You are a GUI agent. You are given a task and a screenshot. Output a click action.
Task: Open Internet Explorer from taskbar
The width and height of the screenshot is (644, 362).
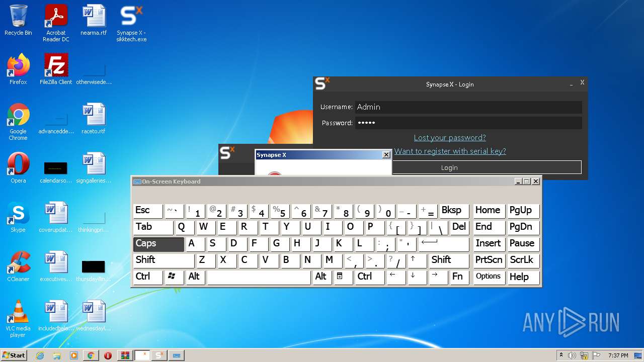pyautogui.click(x=40, y=355)
